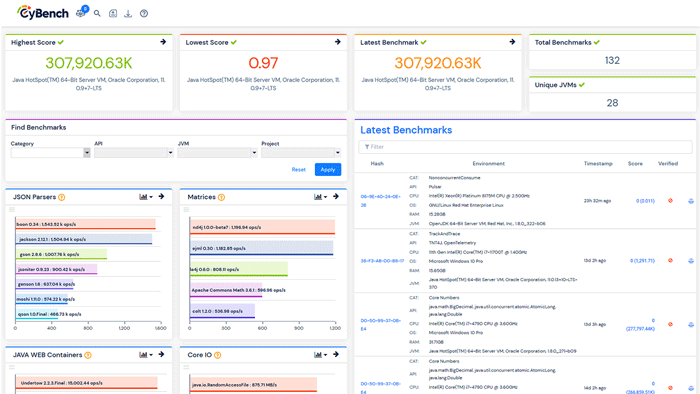700x394 pixels.
Task: Open the CyBench logo home link
Action: (x=43, y=13)
